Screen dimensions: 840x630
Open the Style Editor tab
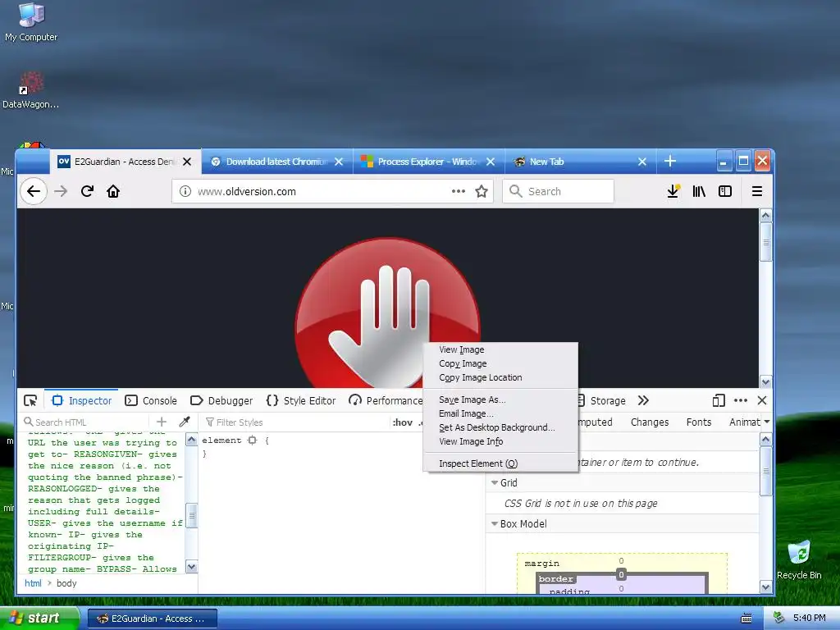pyautogui.click(x=301, y=400)
